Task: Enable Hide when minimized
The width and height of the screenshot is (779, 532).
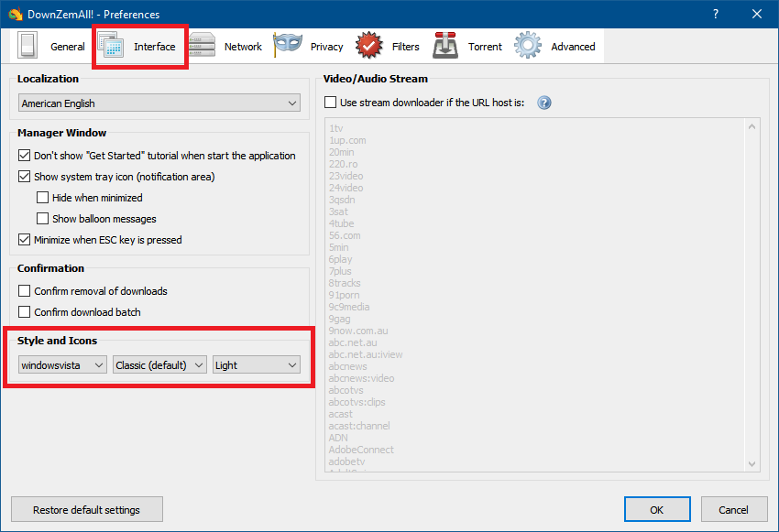Action: pyautogui.click(x=43, y=198)
